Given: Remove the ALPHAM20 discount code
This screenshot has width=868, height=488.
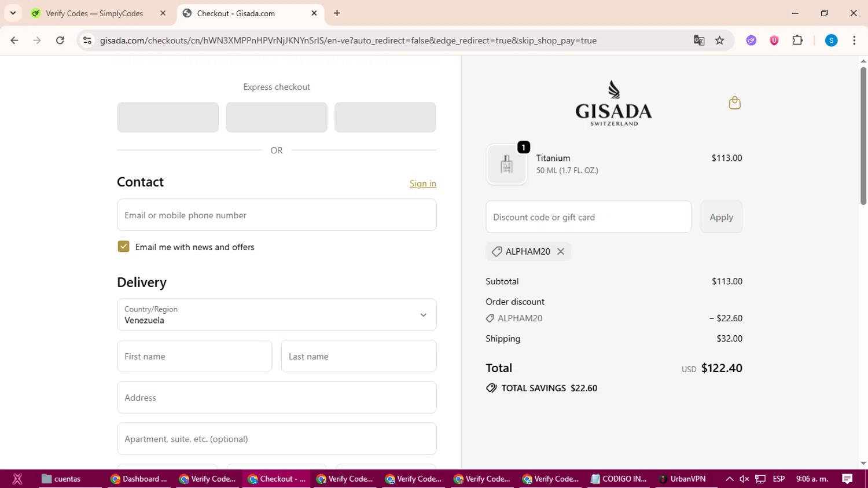Looking at the screenshot, I should point(561,251).
